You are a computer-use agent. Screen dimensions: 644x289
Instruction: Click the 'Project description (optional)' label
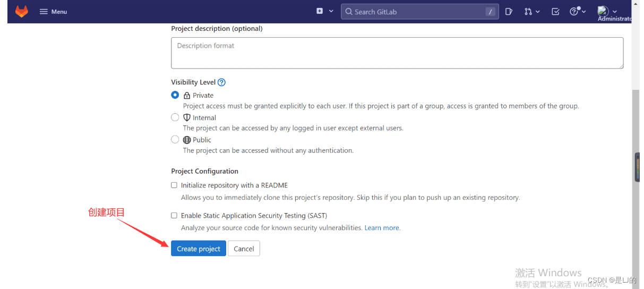[217, 29]
